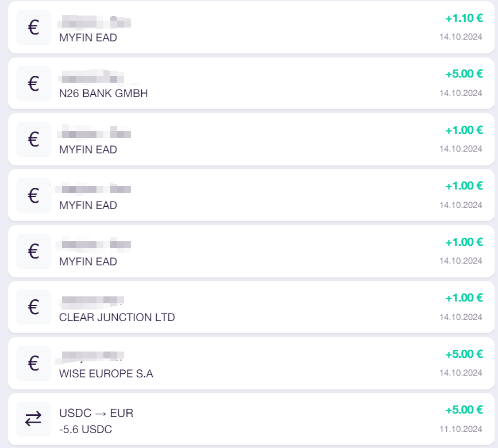Click the blurred sender name above N26 BANK GMBH

[x=91, y=77]
